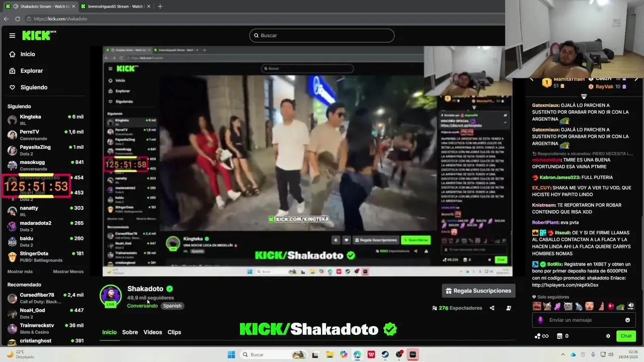
Task: Open the hamburger sidebar menu
Action: [x=12, y=36]
